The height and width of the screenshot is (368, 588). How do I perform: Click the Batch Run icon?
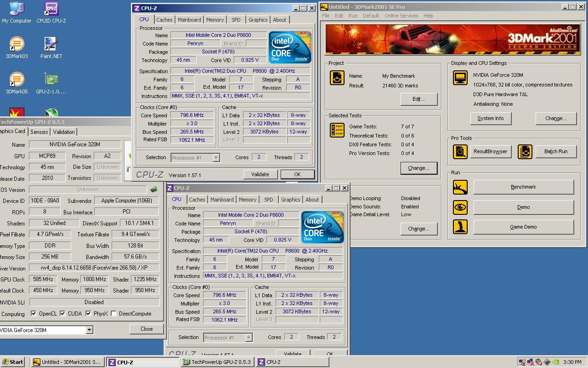pos(525,151)
